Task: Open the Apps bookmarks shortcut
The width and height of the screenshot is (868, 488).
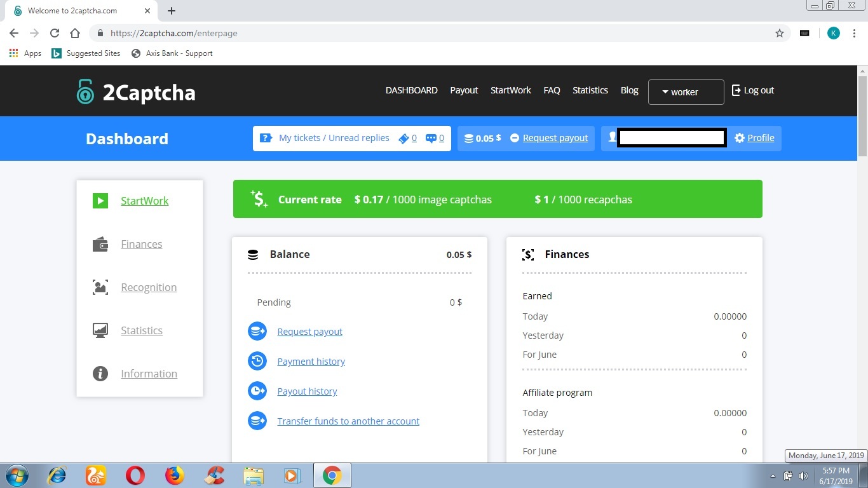Action: (25, 53)
